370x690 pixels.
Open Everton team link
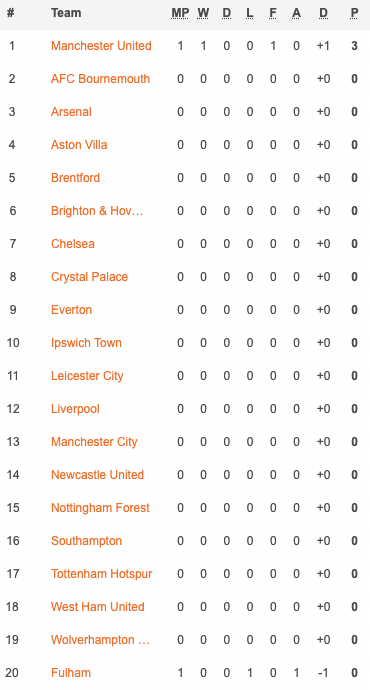pos(71,310)
